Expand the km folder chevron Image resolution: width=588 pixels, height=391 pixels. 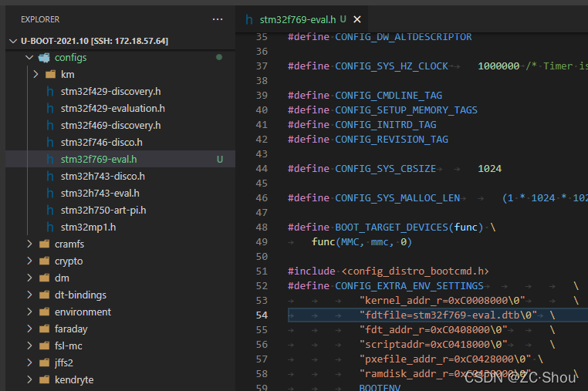click(x=35, y=74)
